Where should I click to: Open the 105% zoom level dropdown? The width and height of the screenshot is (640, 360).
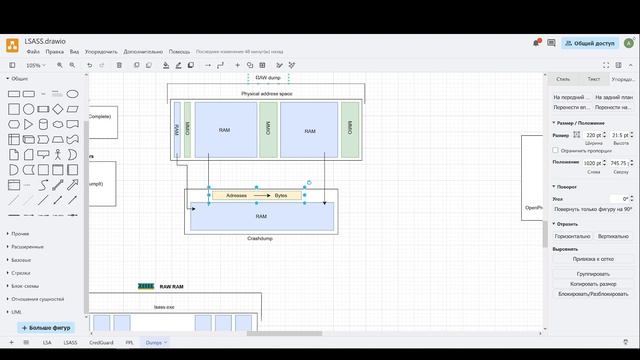pyautogui.click(x=36, y=65)
